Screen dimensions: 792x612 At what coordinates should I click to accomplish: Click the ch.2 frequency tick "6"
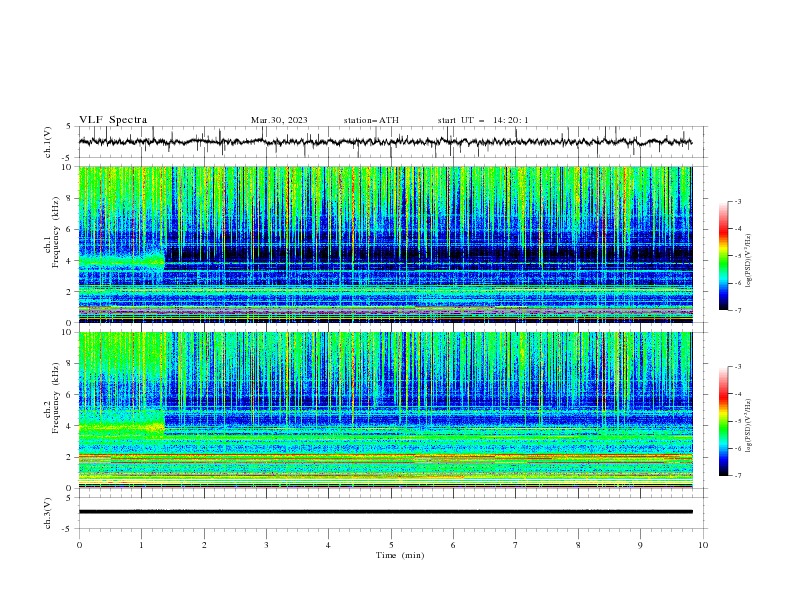point(70,395)
